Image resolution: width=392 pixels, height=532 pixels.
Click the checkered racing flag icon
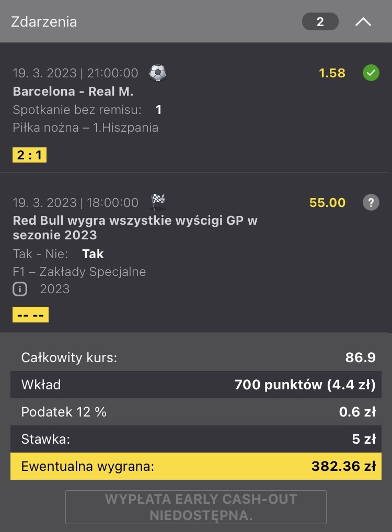[158, 201]
